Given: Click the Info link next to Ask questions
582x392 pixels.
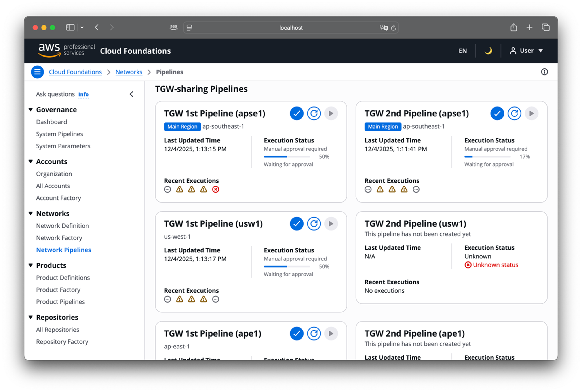Looking at the screenshot, I should coord(83,95).
